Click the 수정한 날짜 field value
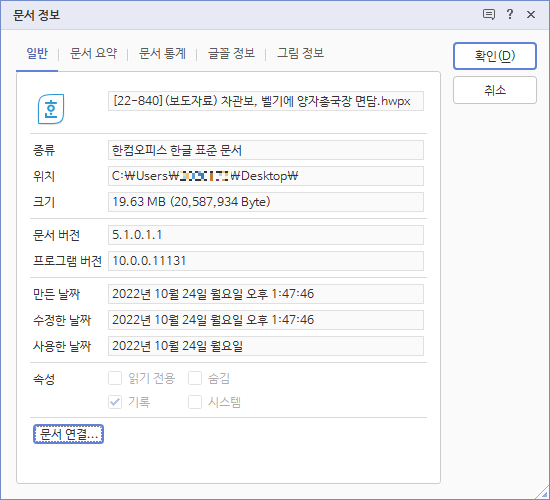550x500 pixels. [x=266, y=320]
